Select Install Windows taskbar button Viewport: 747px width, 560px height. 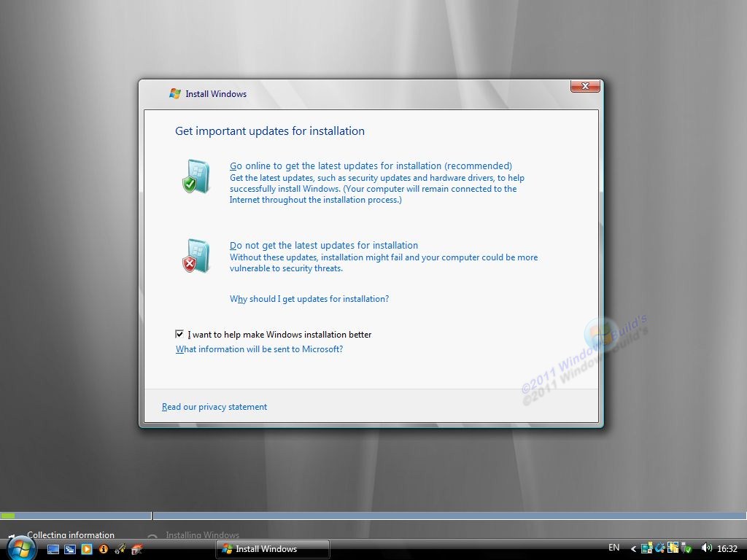pyautogui.click(x=273, y=549)
